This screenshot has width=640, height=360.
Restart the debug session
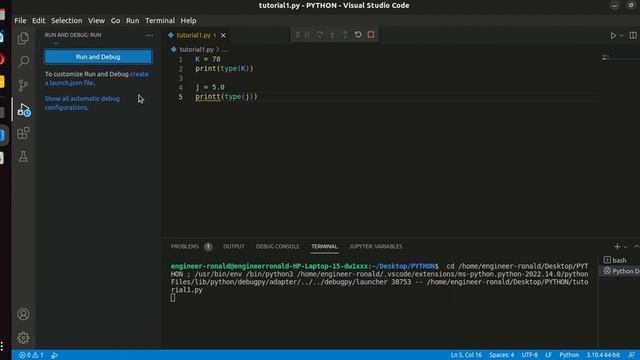click(x=358, y=35)
